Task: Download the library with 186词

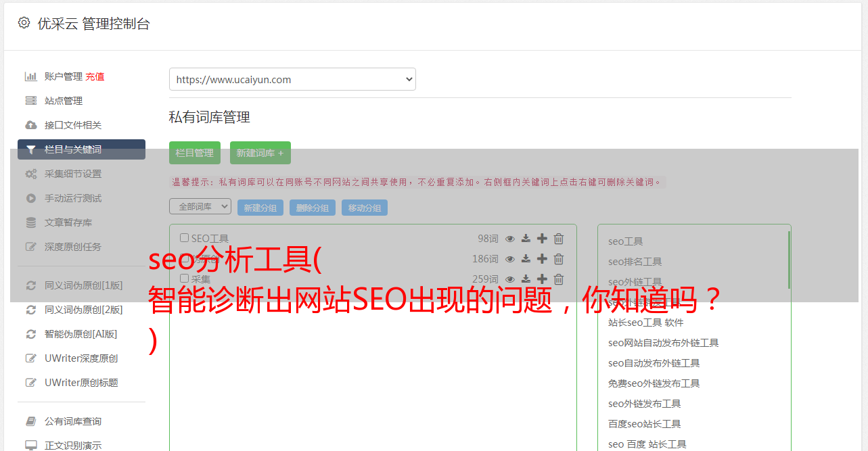Action: [x=526, y=259]
